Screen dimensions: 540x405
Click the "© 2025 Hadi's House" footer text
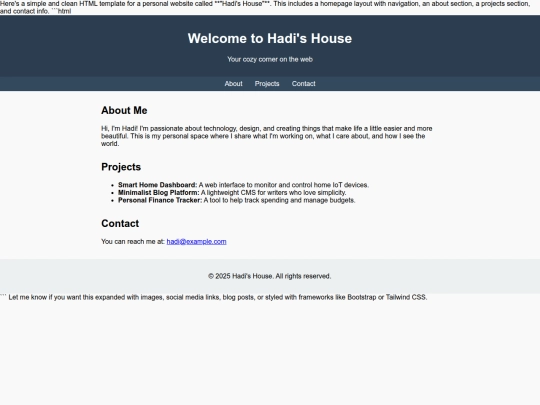(270, 276)
